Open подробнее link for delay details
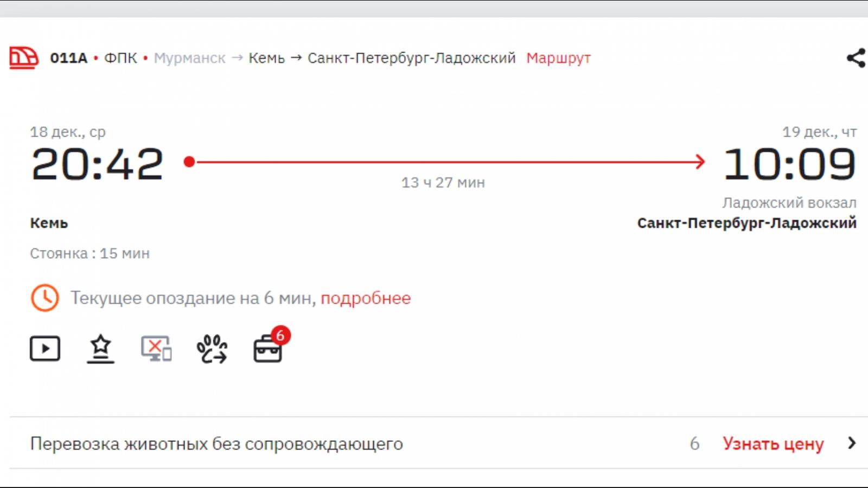The image size is (868, 488). pos(366,298)
